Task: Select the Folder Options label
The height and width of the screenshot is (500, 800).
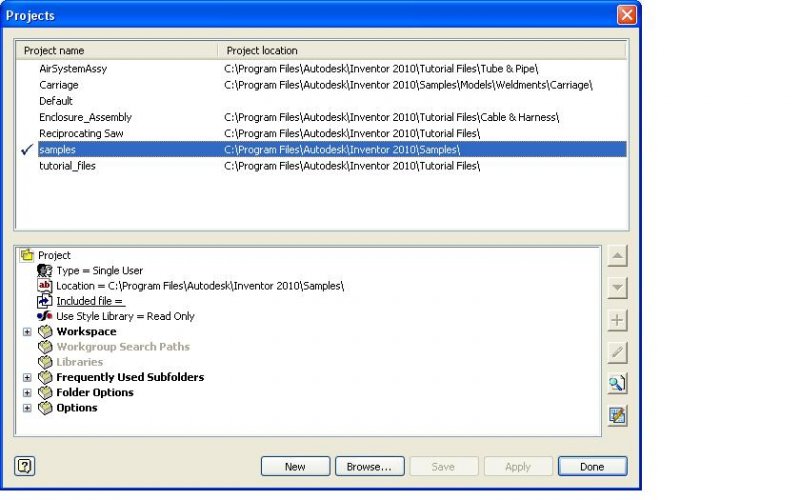Action: pos(95,393)
